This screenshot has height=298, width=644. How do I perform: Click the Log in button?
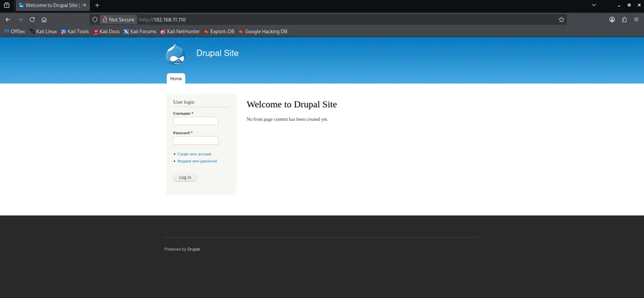(185, 177)
